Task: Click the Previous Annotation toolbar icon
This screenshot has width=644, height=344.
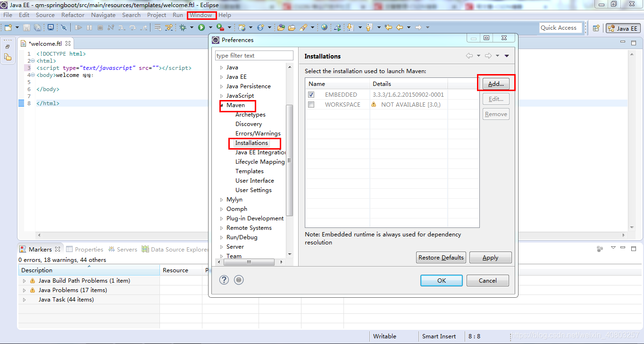Action: point(369,28)
